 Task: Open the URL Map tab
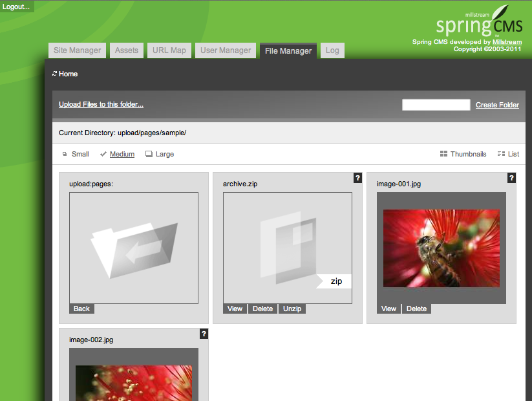tap(169, 50)
